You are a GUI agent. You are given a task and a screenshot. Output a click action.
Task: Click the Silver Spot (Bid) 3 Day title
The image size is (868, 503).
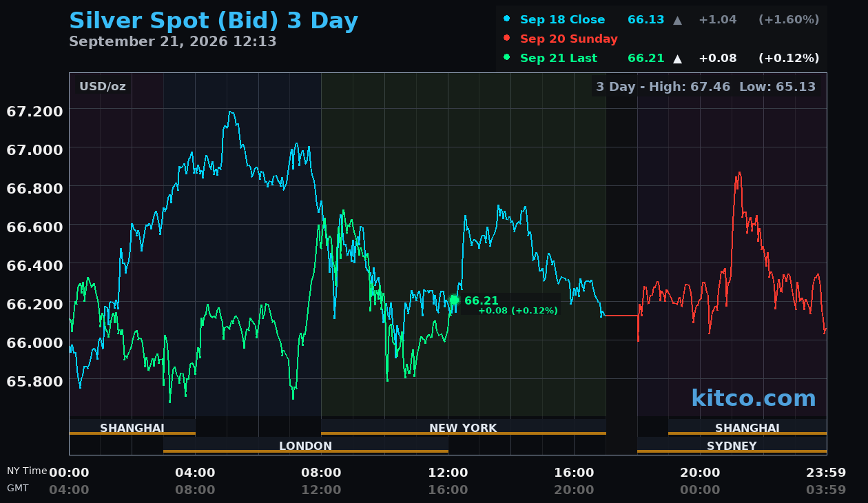(214, 21)
